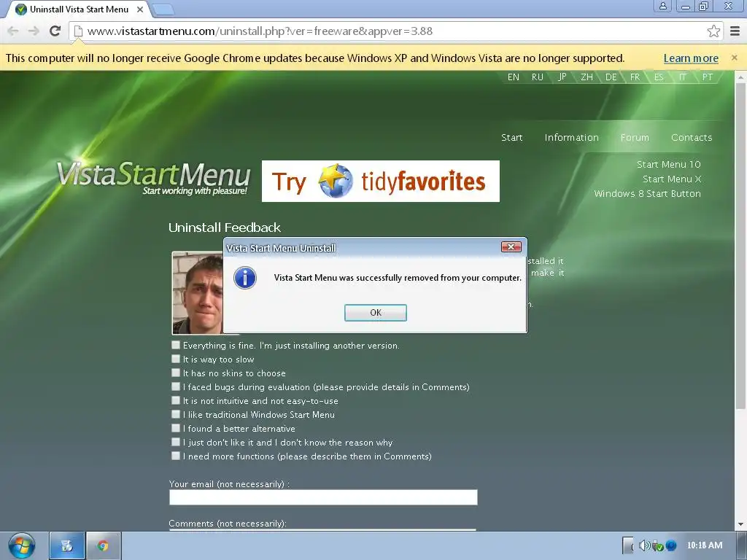
Task: Click the scrollbar up arrow
Action: 740,77
